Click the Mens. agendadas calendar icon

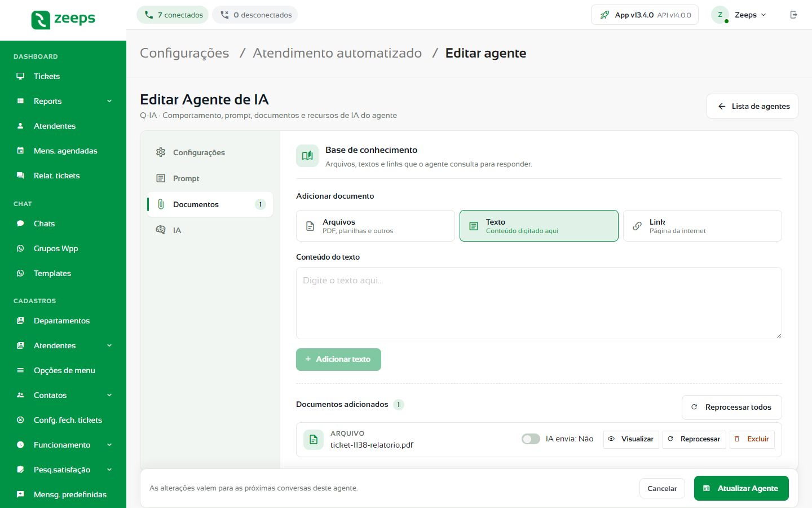click(20, 151)
